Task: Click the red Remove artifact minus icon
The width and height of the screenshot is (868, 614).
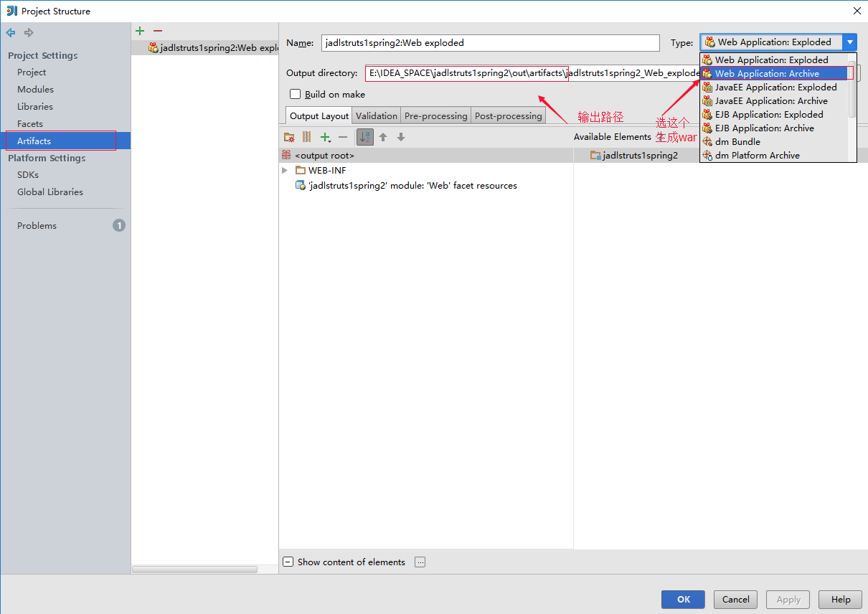Action: pos(158,31)
